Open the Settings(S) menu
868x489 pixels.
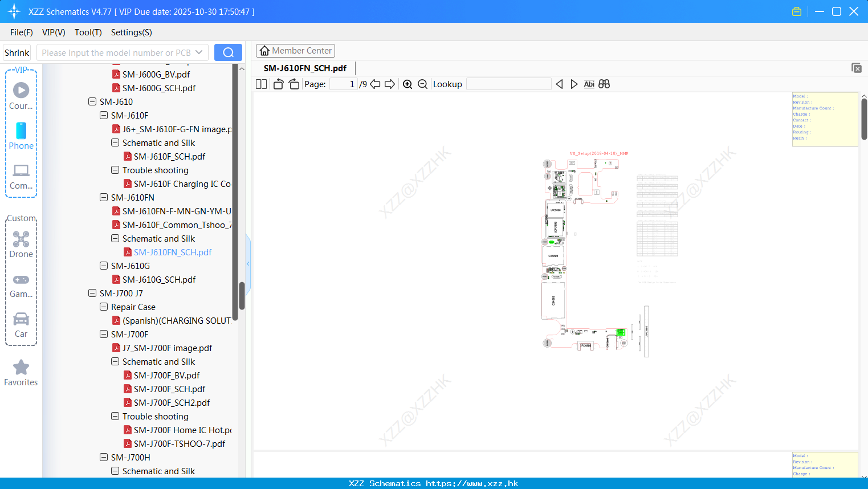click(x=132, y=32)
